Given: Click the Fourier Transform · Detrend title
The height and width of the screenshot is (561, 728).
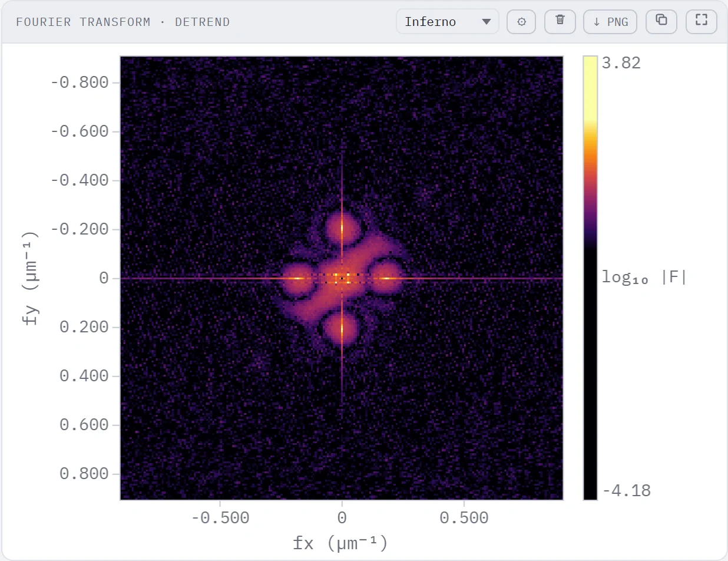Looking at the screenshot, I should click(123, 22).
